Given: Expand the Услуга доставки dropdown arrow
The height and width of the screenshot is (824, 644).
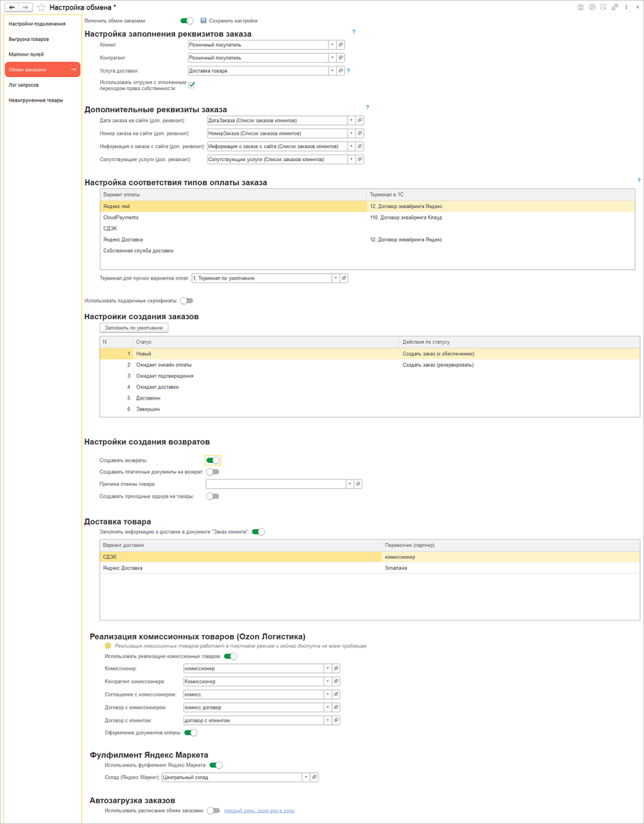Looking at the screenshot, I should coord(332,71).
